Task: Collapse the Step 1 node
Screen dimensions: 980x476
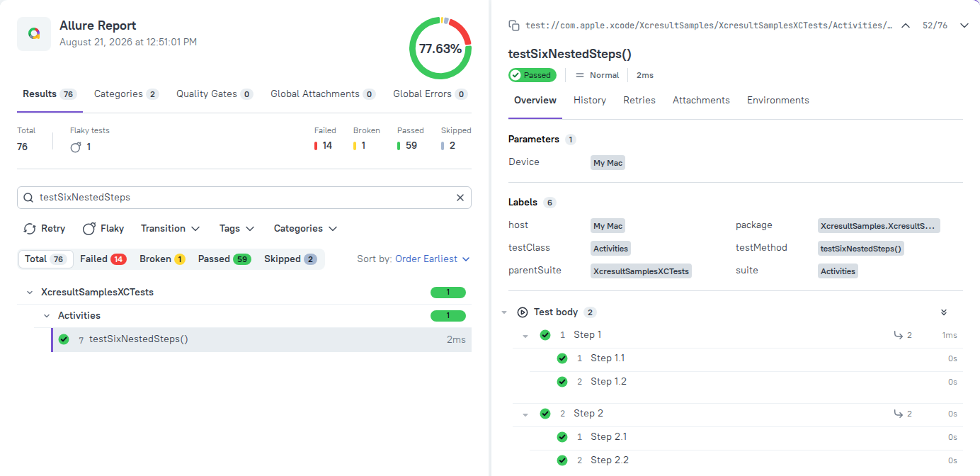Action: [525, 336]
